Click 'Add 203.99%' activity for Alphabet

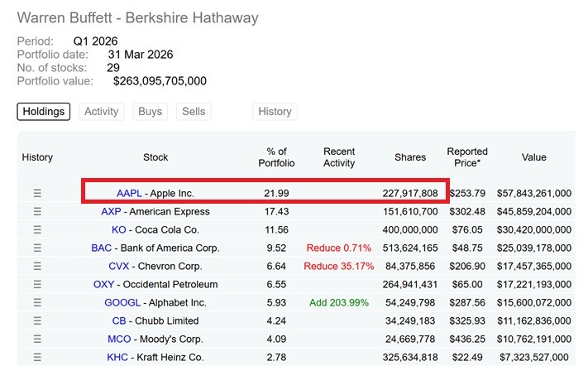tap(339, 302)
